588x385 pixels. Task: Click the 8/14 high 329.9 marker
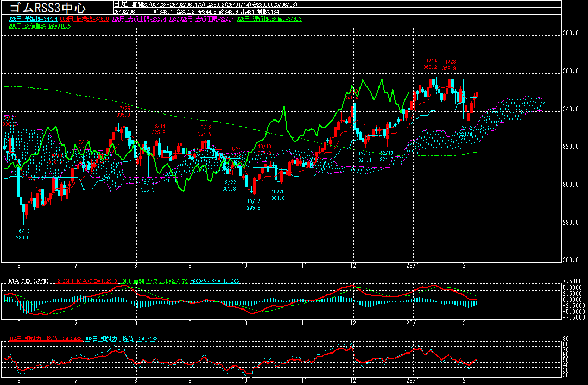[159, 129]
